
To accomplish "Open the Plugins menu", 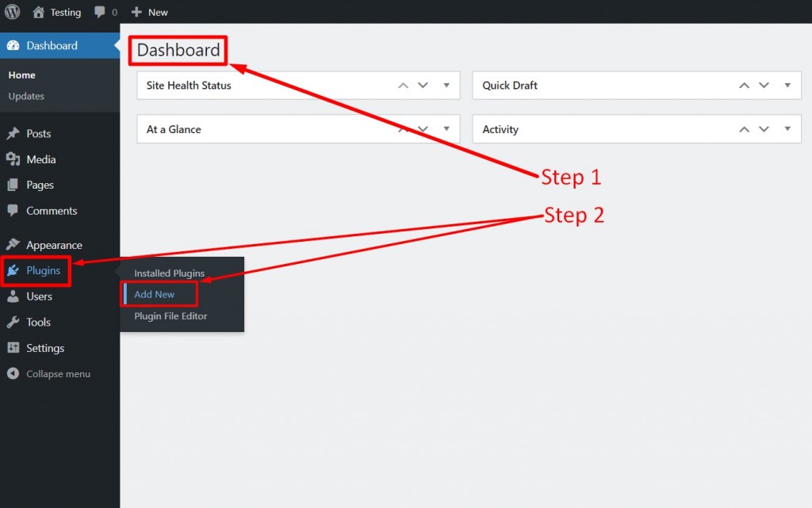I will click(44, 270).
